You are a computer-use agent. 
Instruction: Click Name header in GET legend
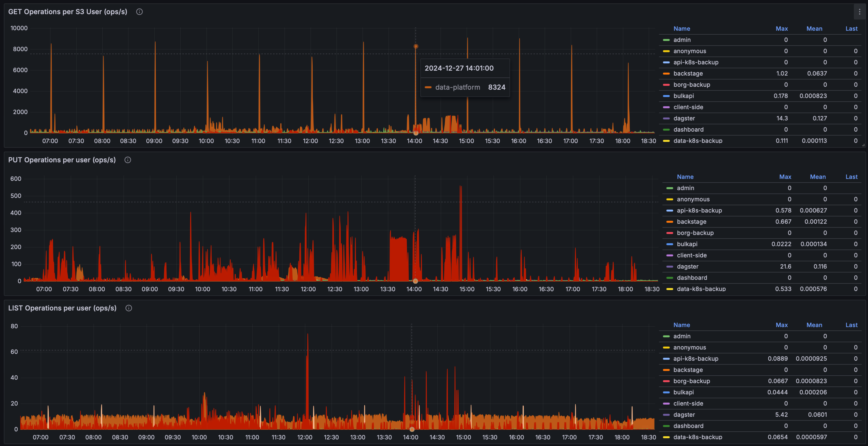[682, 29]
